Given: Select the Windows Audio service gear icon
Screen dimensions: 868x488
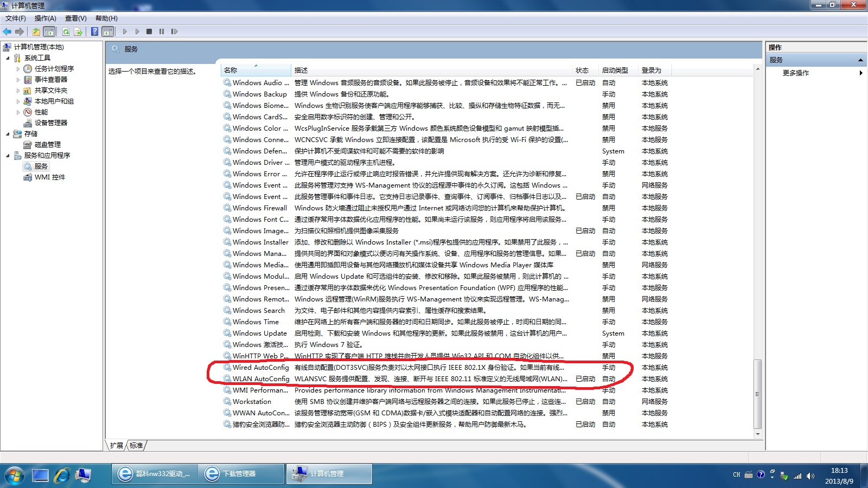Looking at the screenshot, I should coord(227,83).
